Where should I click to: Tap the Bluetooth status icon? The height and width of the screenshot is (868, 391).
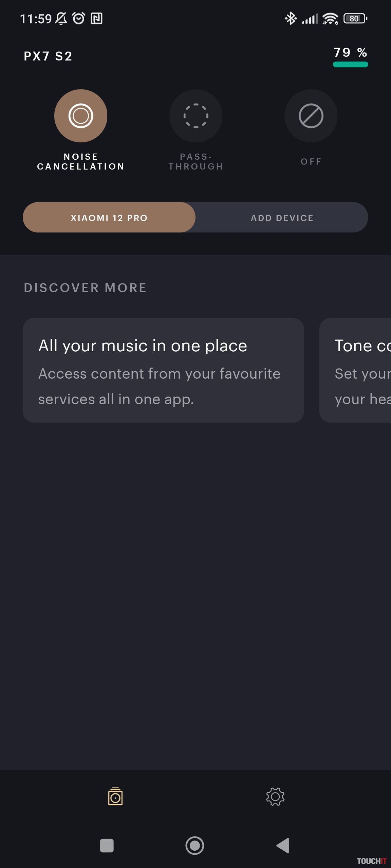291,19
